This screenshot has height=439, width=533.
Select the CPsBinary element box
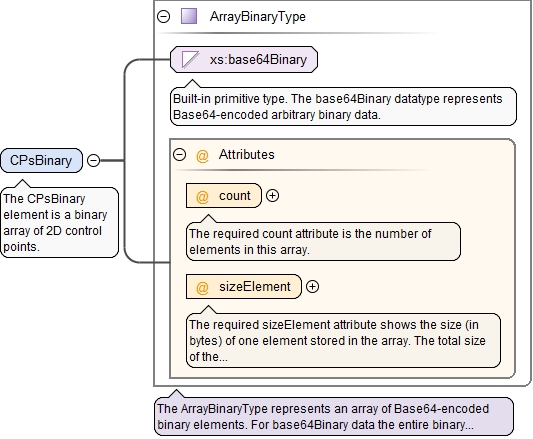pos(41,160)
